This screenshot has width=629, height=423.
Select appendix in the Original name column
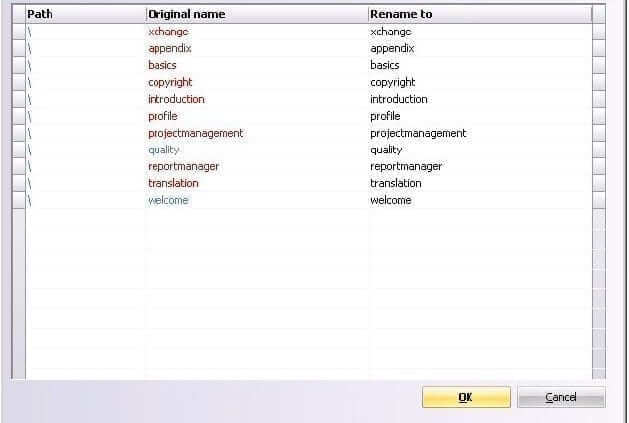click(x=170, y=49)
